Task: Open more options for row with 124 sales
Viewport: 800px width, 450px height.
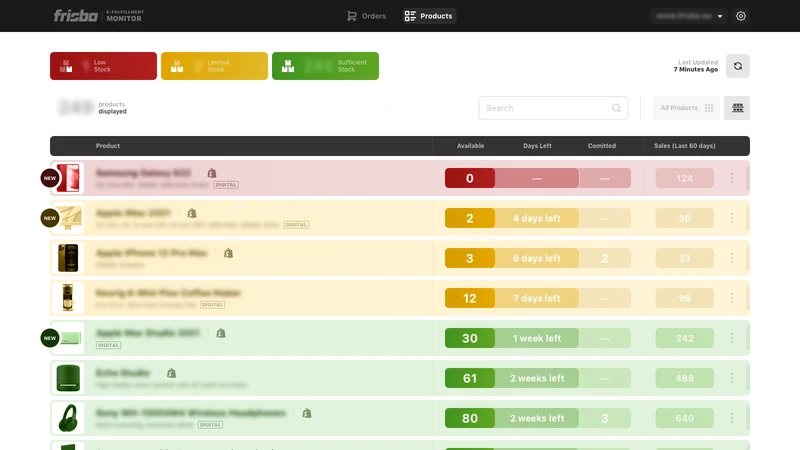Action: pyautogui.click(x=732, y=178)
